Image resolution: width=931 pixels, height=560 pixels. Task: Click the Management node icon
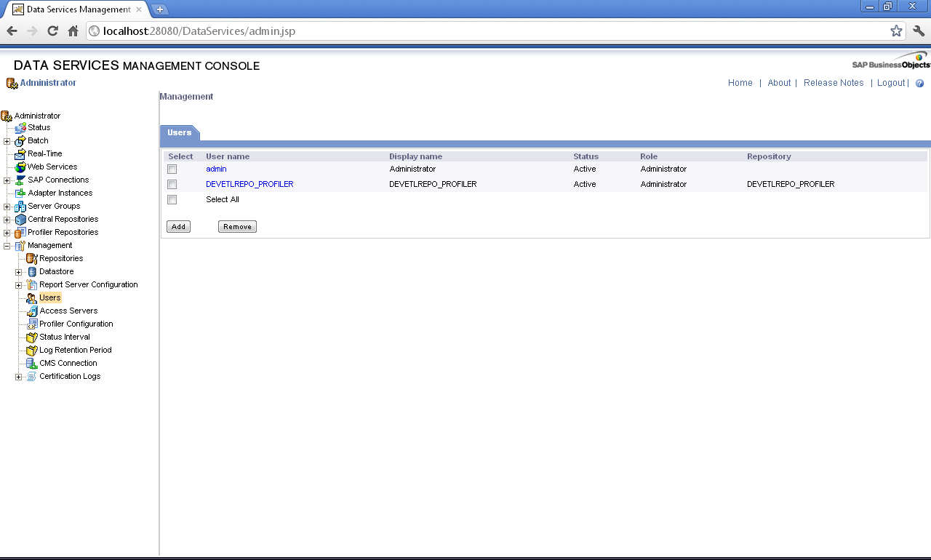coord(20,246)
